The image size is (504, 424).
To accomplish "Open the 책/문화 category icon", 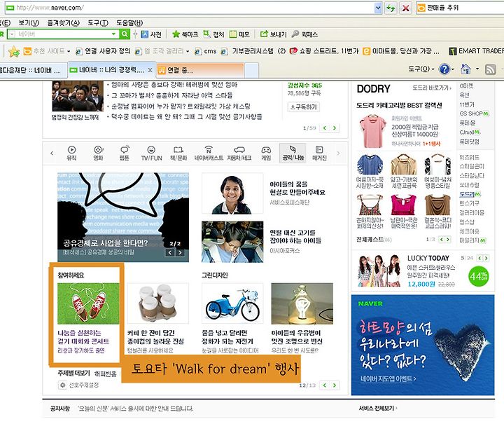I will click(178, 149).
